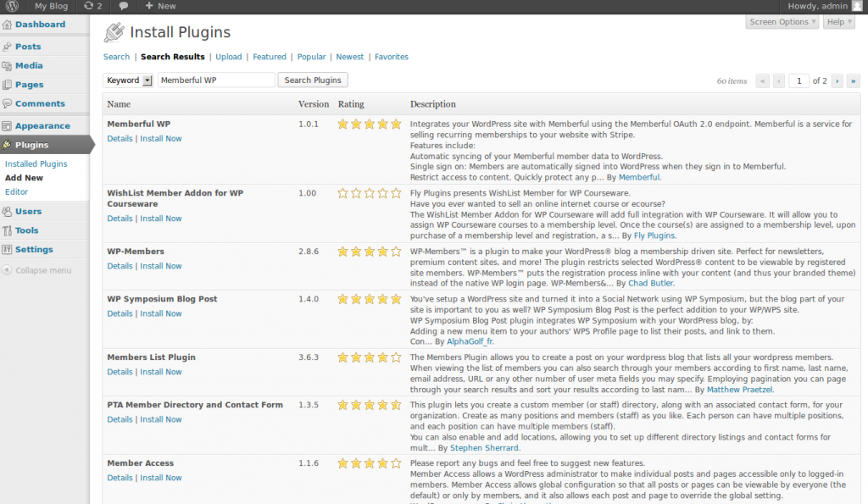Open the updates icon showing 2

point(93,6)
